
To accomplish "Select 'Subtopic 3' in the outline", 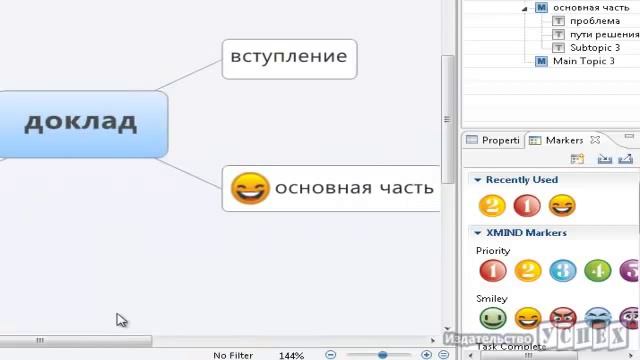I will [x=595, y=48].
